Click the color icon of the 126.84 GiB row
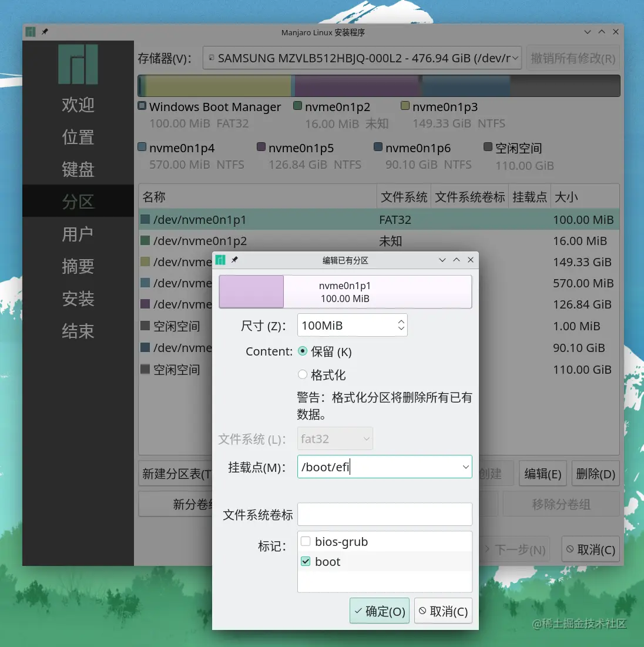 click(145, 304)
